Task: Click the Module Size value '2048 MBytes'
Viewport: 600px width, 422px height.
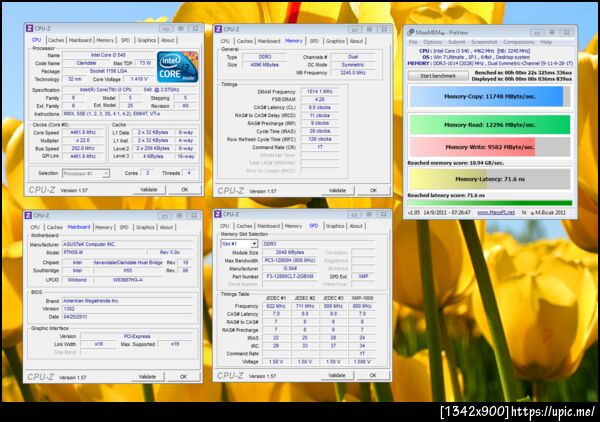Action: [290, 253]
